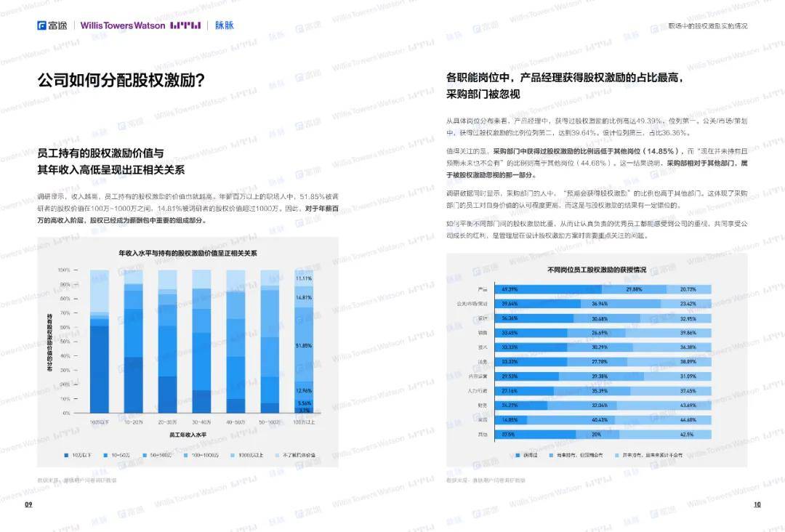Screen dimensions: 785x532
Task: Click the 49.39% value in 产品 row
Action: 510,289
